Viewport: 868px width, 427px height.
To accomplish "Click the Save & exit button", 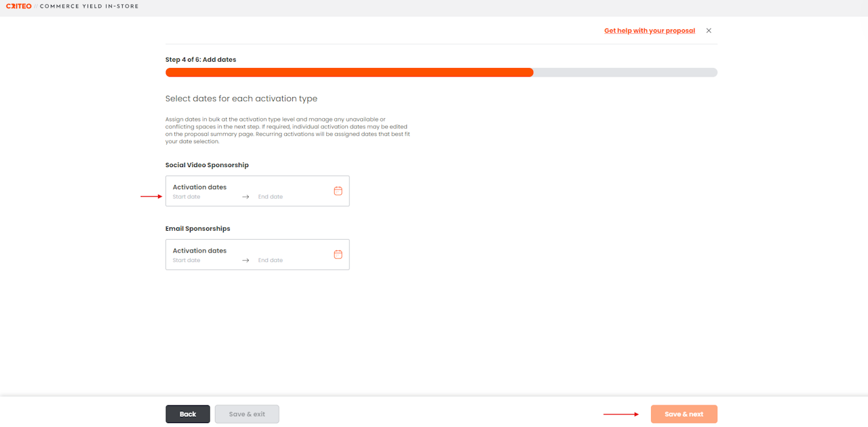I will [x=247, y=414].
